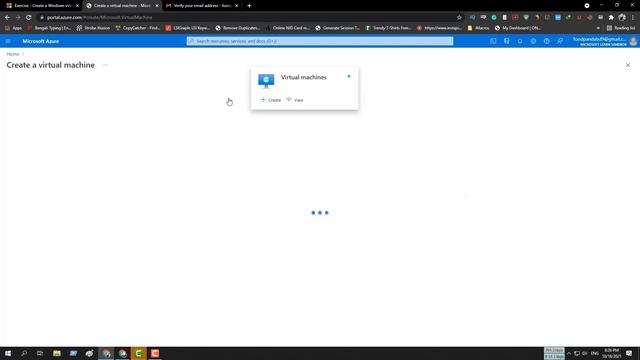Image resolution: width=640 pixels, height=360 pixels.
Task: Reload the Azure portal page
Action: 29,18
